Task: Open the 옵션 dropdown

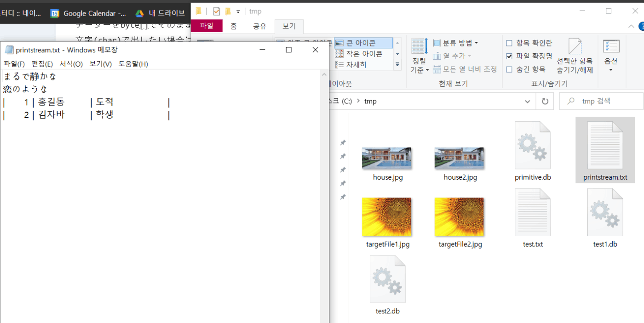Action: (611, 56)
